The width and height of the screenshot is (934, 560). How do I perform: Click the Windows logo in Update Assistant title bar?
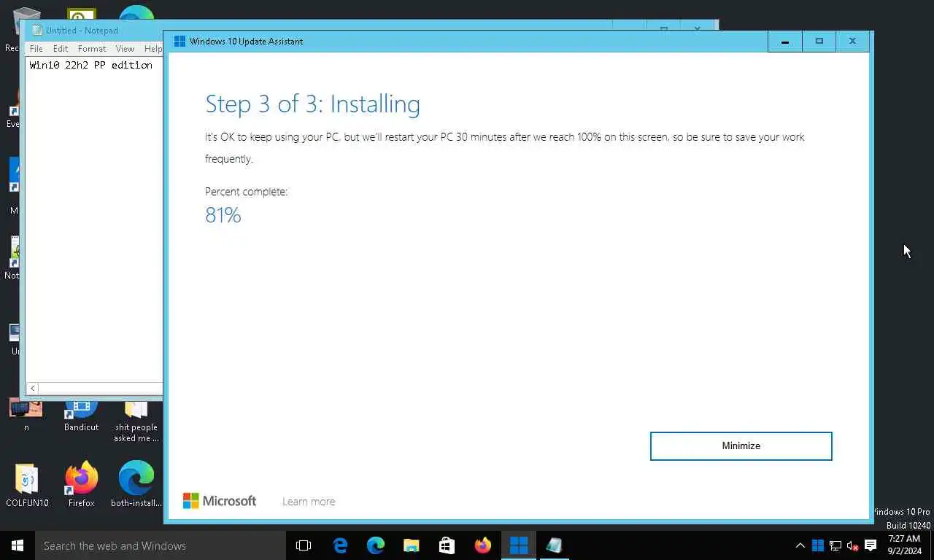point(180,42)
